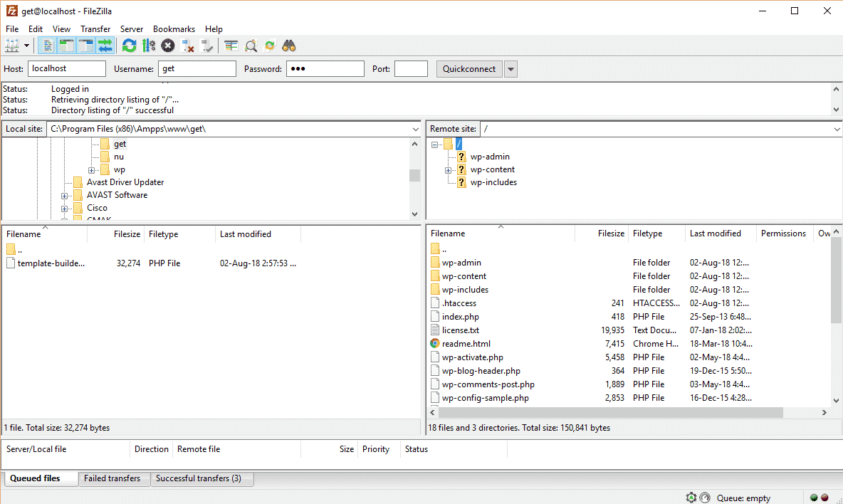Select the wp-content folder in remote list
The width and height of the screenshot is (843, 504).
point(464,276)
